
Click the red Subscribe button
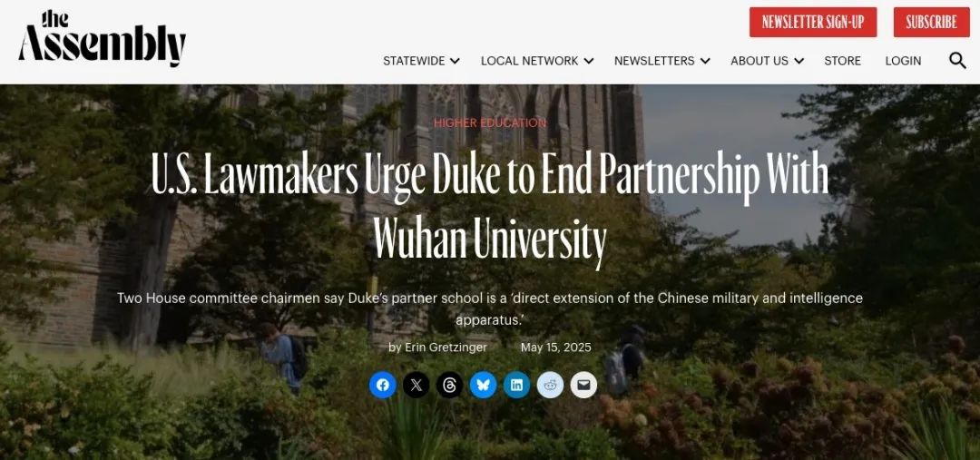[x=931, y=22]
